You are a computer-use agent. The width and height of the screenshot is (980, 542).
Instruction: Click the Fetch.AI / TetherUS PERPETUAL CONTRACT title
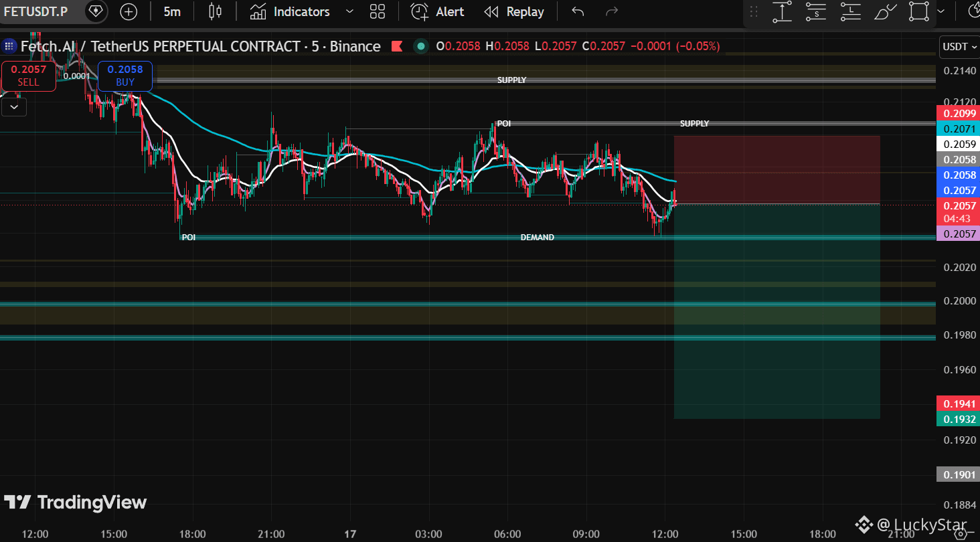200,46
